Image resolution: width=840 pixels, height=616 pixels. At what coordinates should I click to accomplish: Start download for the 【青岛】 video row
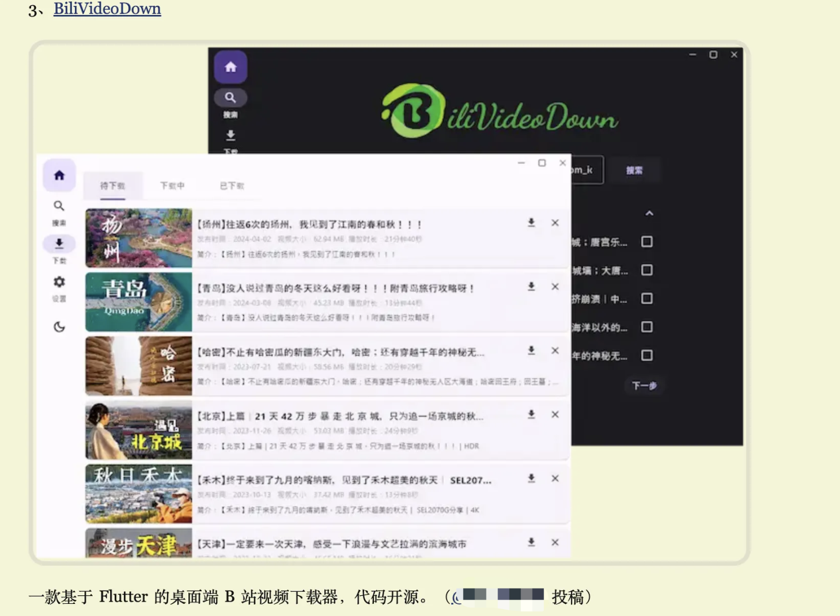click(531, 287)
